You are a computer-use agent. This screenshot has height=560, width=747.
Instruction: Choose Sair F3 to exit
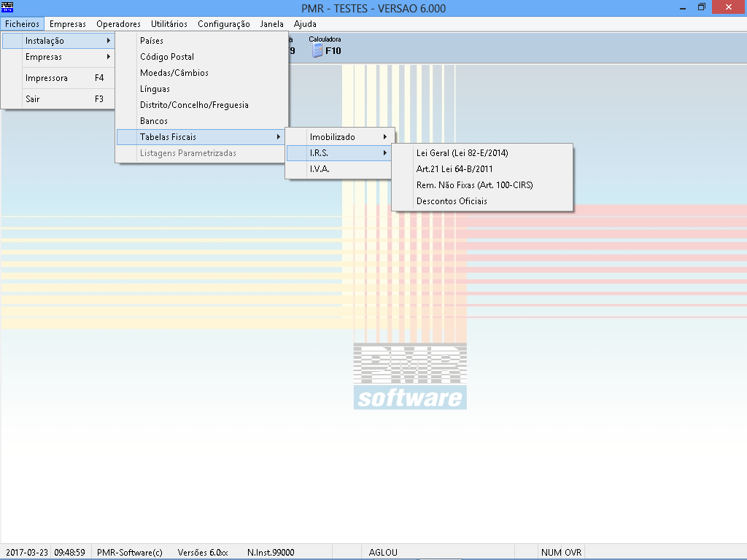coord(58,99)
